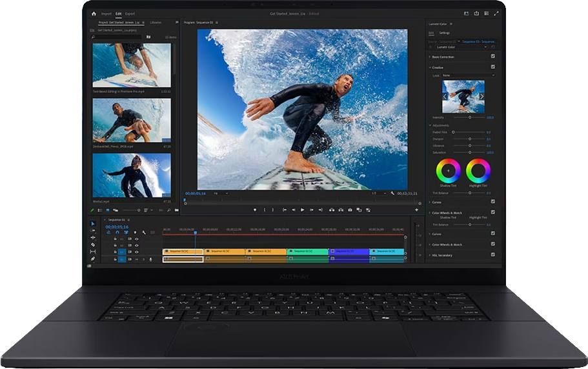Open the Lumetri Settings tab

pos(444,33)
